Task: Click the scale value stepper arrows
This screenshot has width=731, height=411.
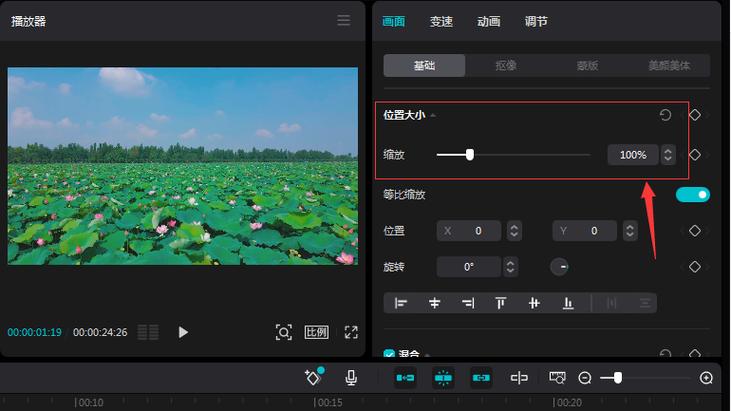Action: pos(668,155)
